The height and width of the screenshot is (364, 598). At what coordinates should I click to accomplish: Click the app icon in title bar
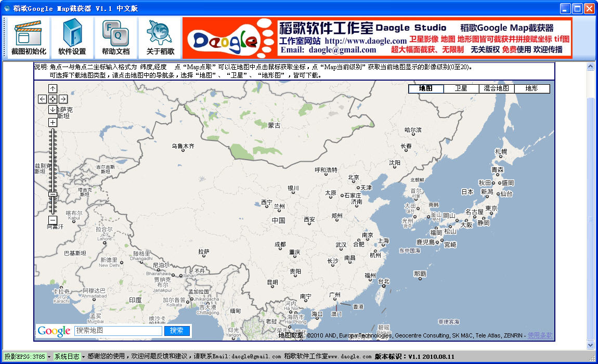(7, 8)
